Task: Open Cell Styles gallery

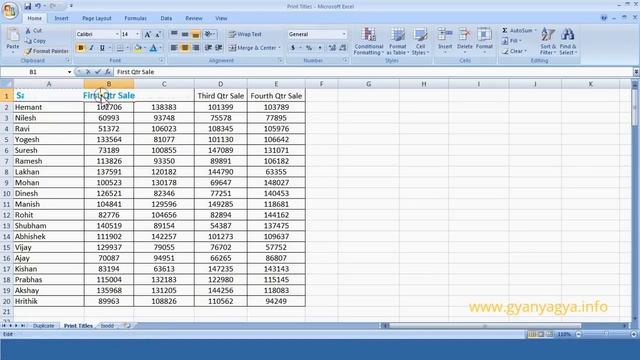Action: [x=420, y=41]
